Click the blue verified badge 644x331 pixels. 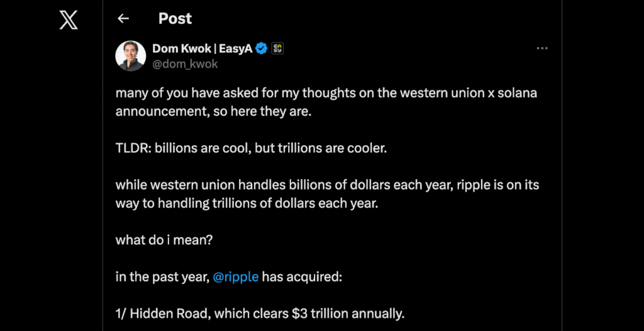261,49
